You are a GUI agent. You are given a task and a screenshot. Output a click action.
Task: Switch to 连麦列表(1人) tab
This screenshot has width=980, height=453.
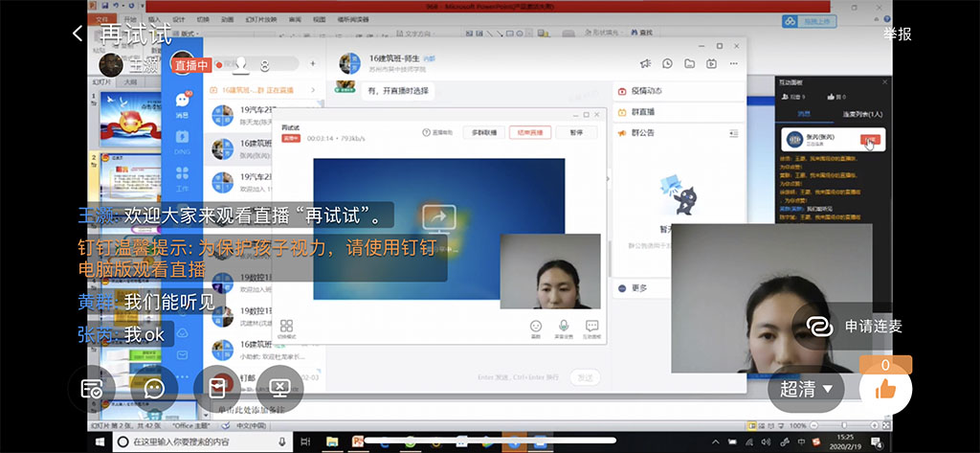pyautogui.click(x=860, y=115)
